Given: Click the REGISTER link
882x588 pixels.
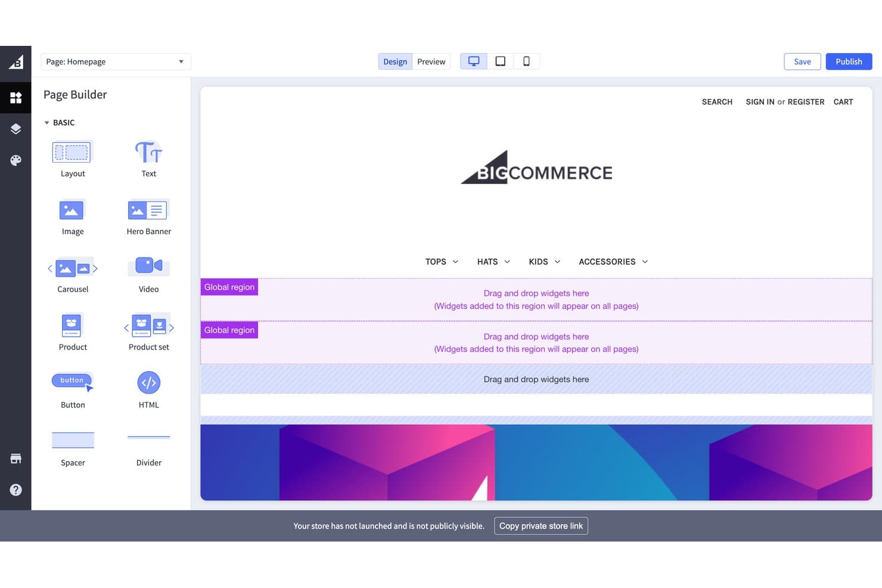Looking at the screenshot, I should [x=806, y=102].
